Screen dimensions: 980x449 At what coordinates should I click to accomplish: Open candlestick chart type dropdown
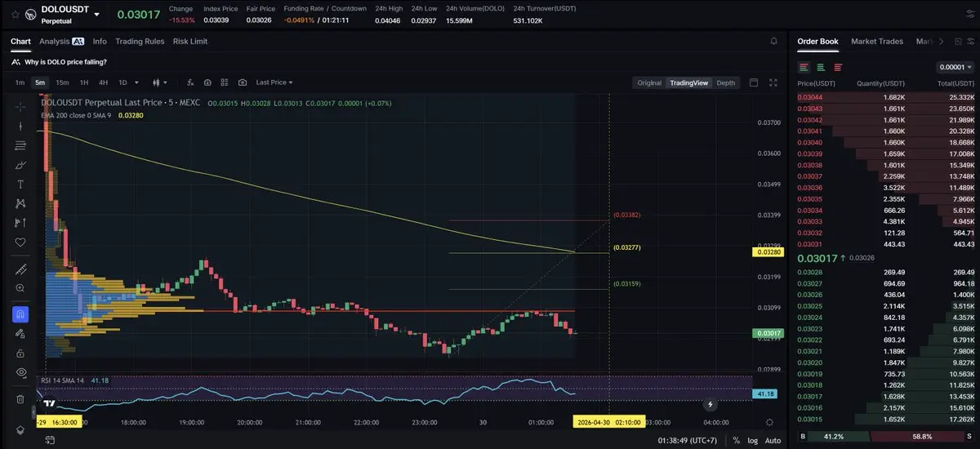pos(159,82)
